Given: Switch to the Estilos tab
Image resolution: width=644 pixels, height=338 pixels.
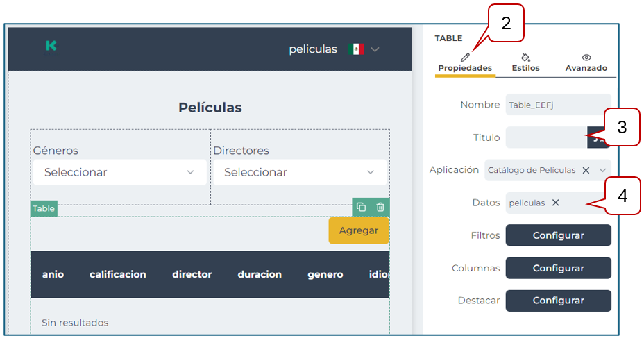Looking at the screenshot, I should tap(525, 68).
